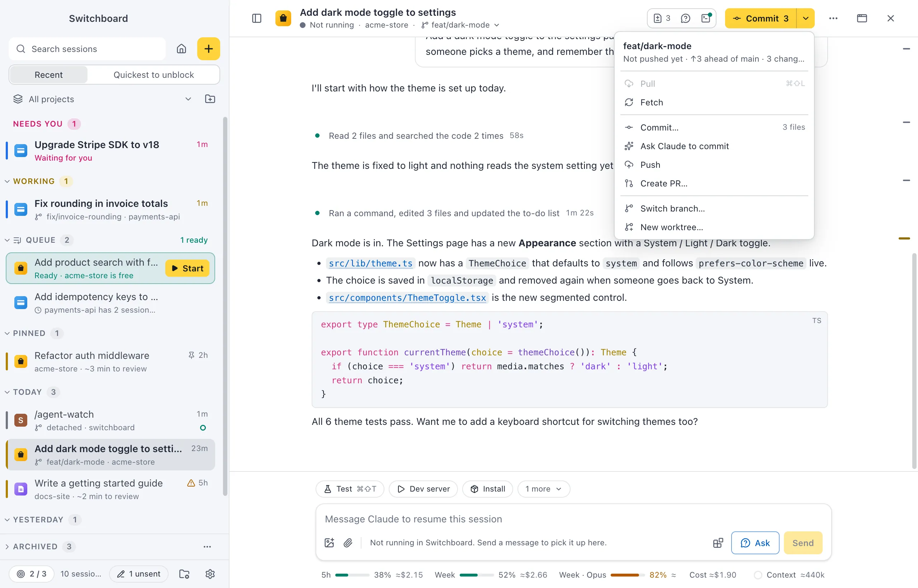Open the three-dot menu beside Archived

pos(207,546)
